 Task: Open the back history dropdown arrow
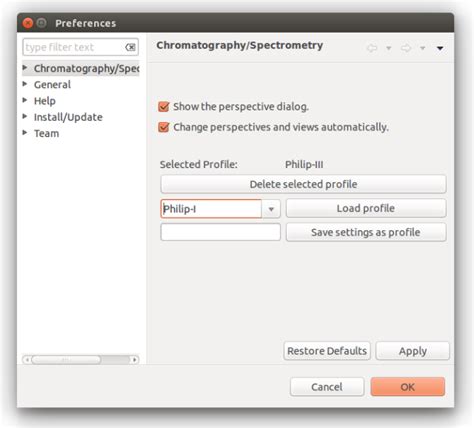[x=389, y=48]
